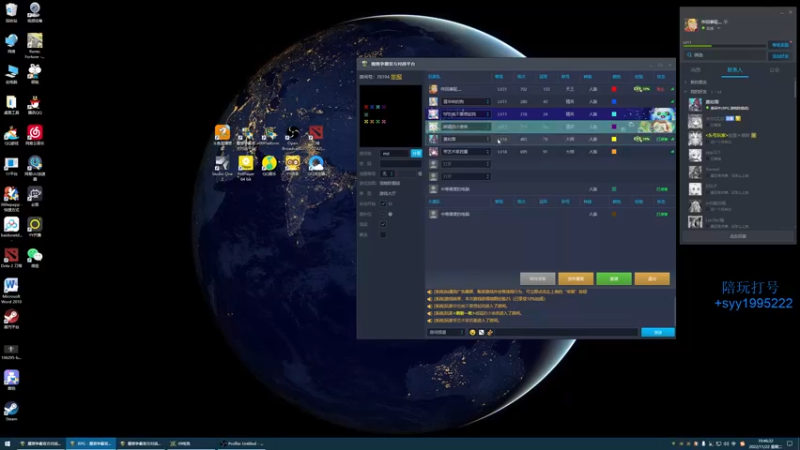This screenshot has width=800, height=450.
Task: Click the blue button next to room name field
Action: pyautogui.click(x=416, y=153)
